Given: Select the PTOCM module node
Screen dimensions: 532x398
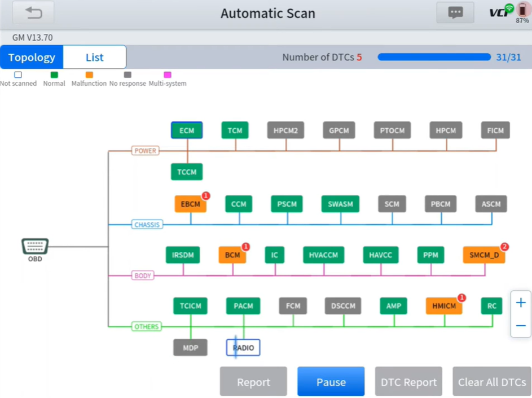Looking at the screenshot, I should (392, 130).
